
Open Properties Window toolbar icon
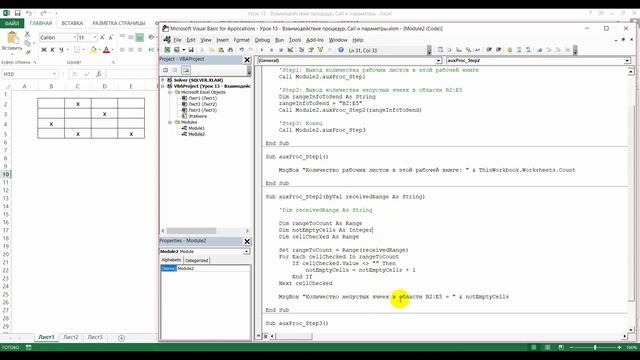coord(310,50)
